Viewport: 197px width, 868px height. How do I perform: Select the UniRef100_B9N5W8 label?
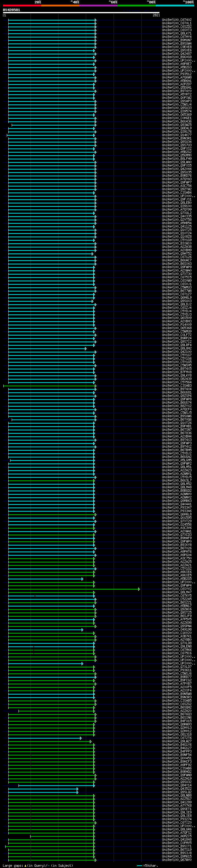pyautogui.click(x=177, y=694)
